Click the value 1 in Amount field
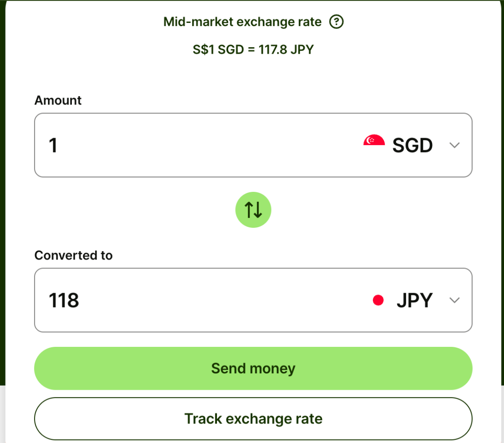Image resolution: width=504 pixels, height=443 pixels. (53, 145)
